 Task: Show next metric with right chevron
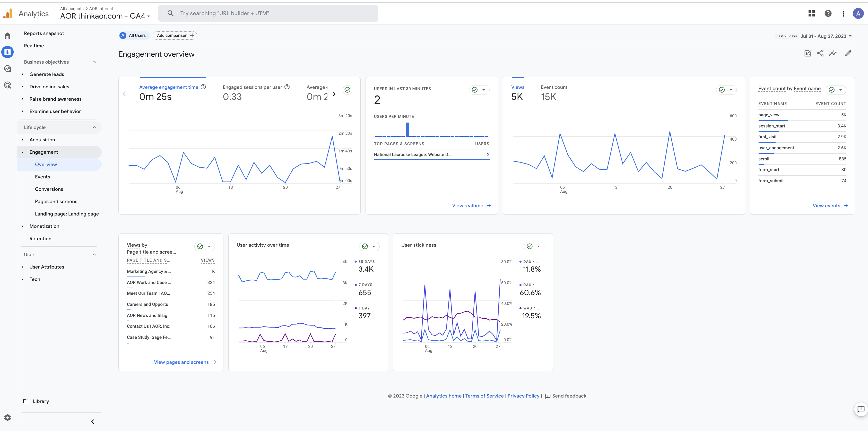pyautogui.click(x=334, y=94)
